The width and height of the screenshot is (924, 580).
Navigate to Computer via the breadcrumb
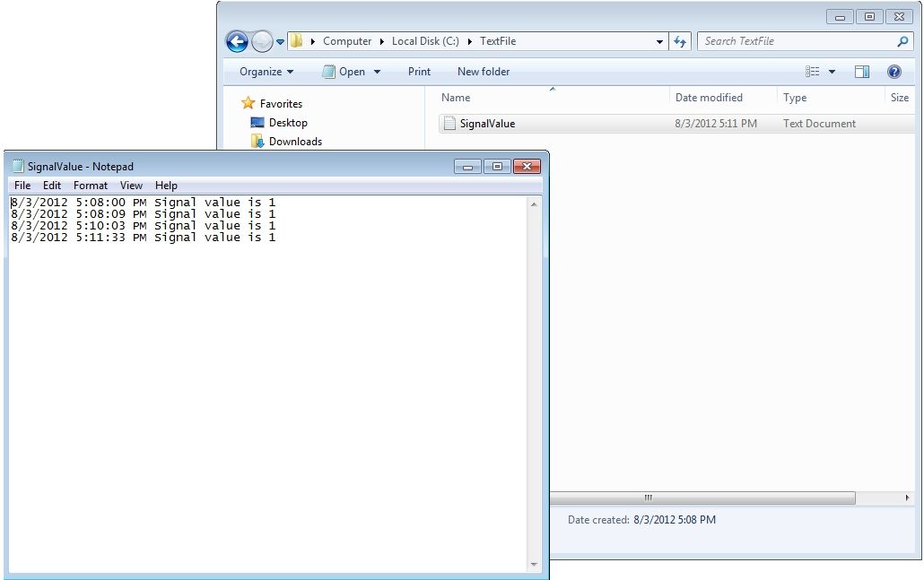coord(347,40)
